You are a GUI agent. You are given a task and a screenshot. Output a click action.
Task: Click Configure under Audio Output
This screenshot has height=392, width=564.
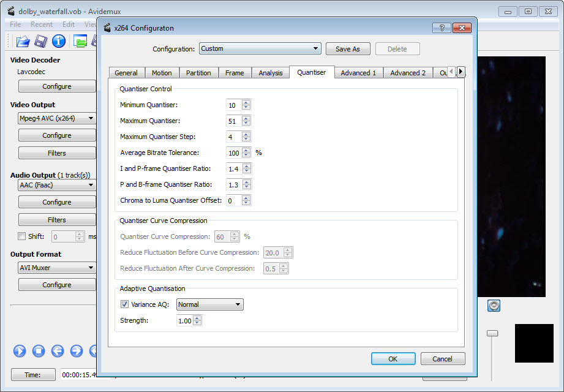point(57,202)
